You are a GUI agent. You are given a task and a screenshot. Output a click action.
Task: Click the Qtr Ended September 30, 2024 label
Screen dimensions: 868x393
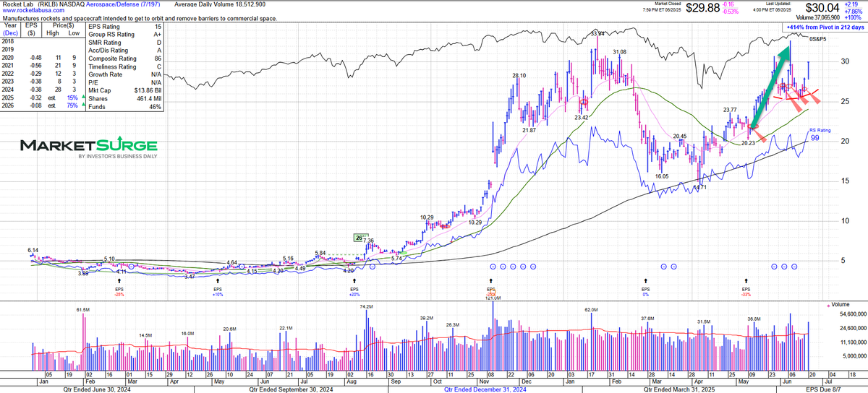pos(293,388)
